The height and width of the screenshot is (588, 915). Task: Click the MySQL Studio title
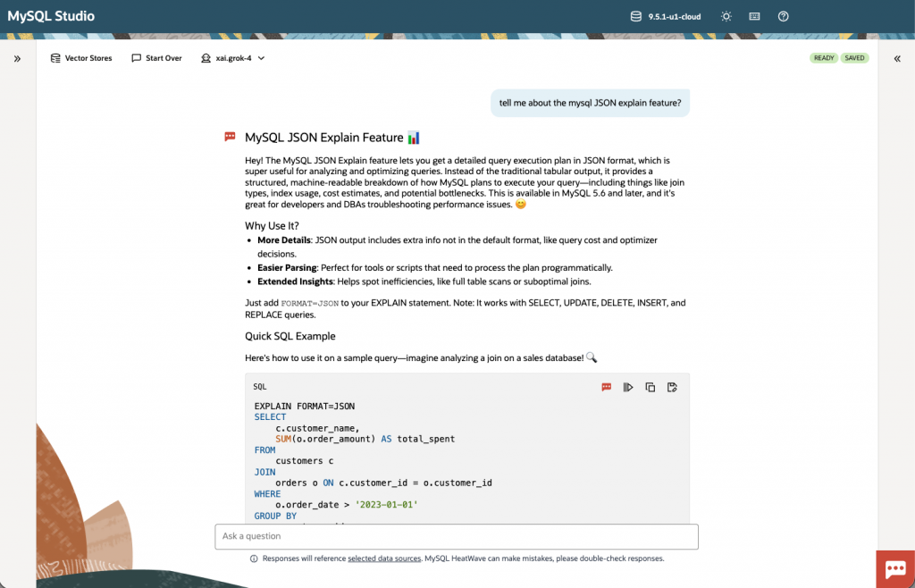(51, 16)
